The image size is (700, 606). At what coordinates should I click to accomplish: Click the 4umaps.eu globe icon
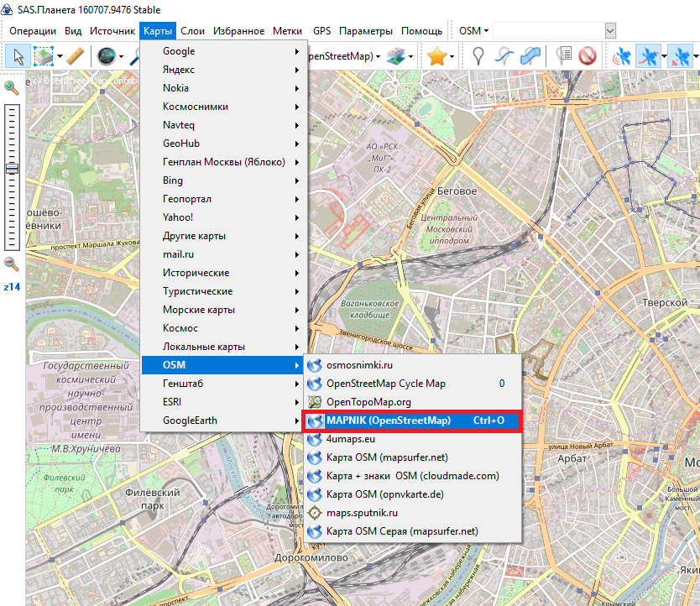315,439
